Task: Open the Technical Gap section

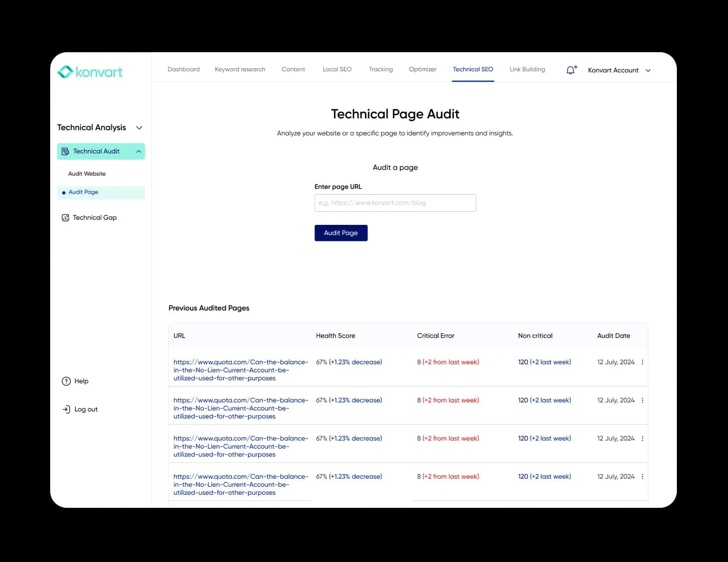Action: (95, 218)
